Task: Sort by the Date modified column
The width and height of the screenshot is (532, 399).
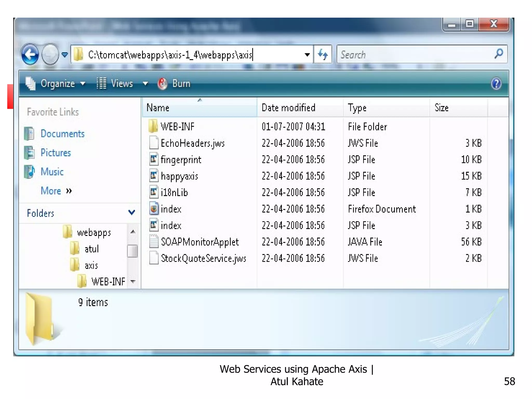Action: pos(300,108)
